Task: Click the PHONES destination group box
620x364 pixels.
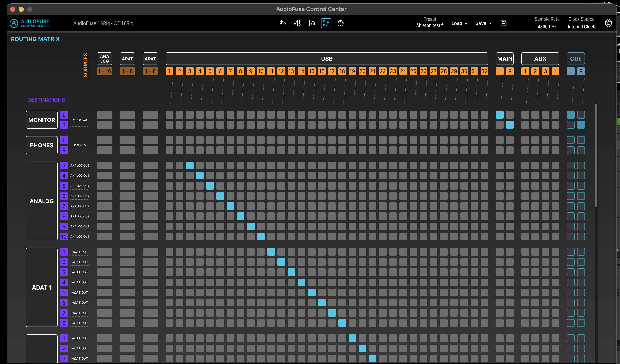Action: click(x=42, y=145)
